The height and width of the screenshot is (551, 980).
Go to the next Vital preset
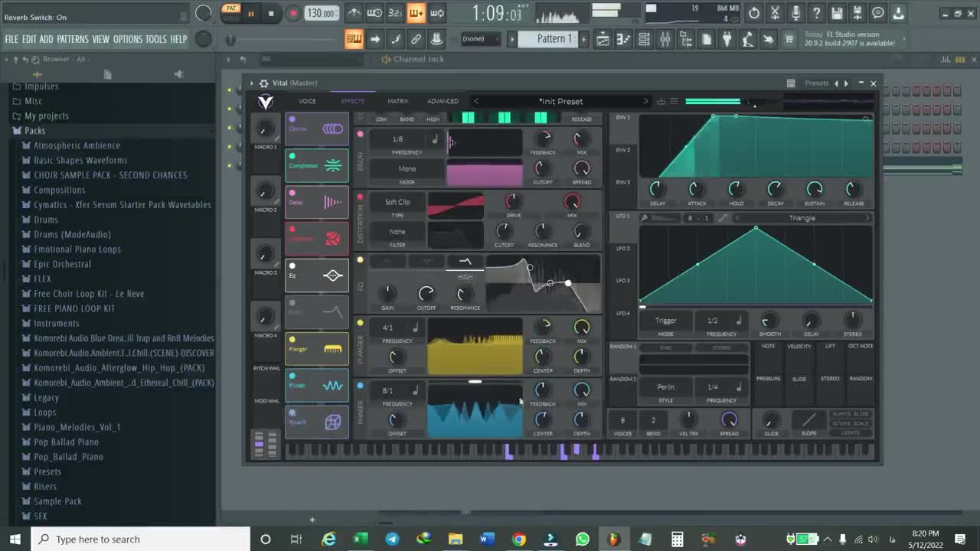[x=645, y=101]
